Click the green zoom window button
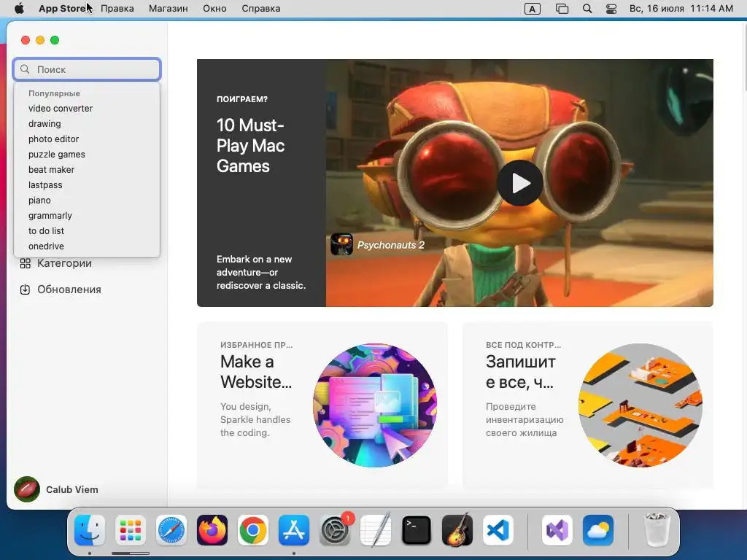This screenshot has width=747, height=560. tap(55, 40)
